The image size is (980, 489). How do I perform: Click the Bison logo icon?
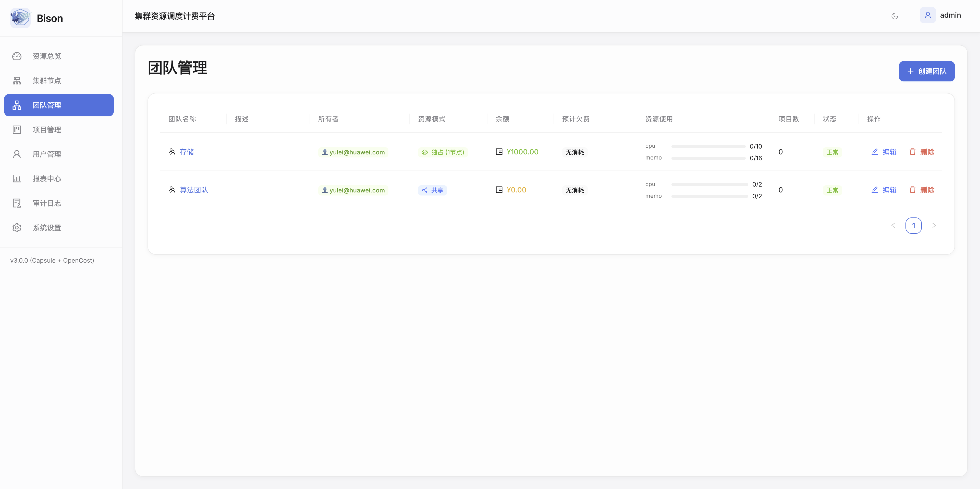(20, 18)
